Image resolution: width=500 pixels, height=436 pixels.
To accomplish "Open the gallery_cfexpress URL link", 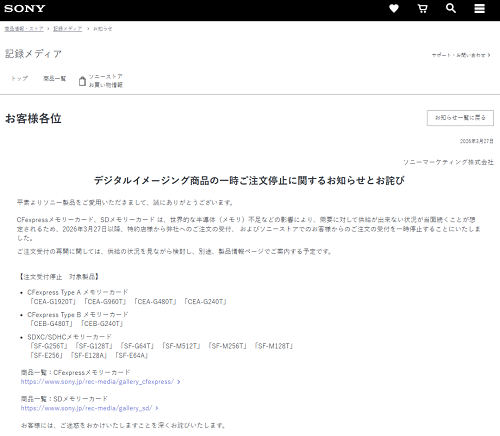I will (97, 382).
